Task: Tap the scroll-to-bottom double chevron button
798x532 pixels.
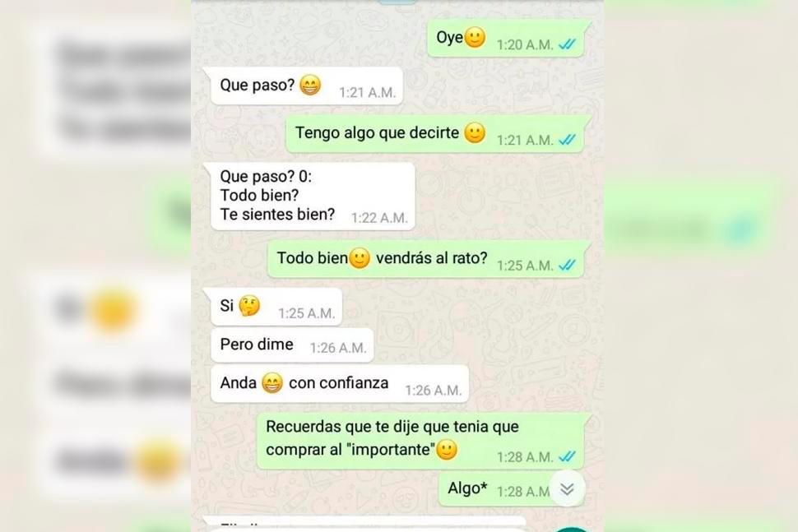Action: 567,489
